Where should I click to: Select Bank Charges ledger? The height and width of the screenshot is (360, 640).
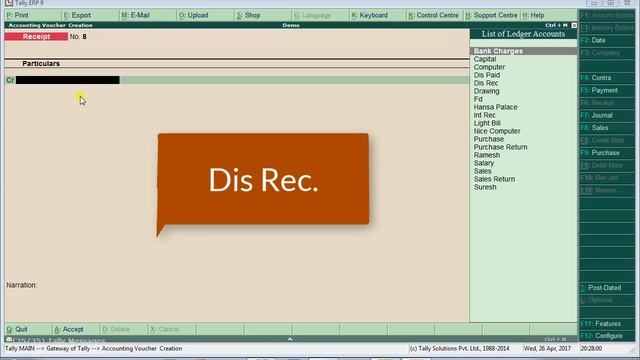[523, 51]
